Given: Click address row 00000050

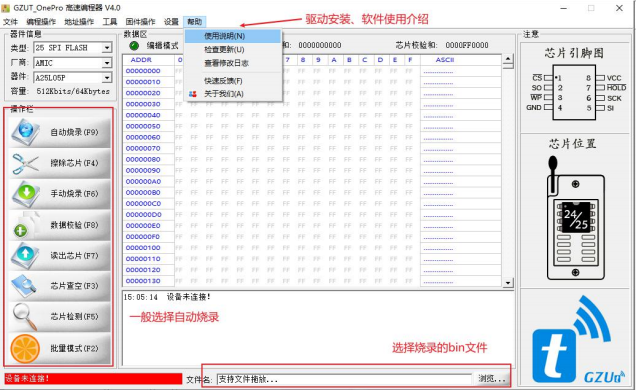Looking at the screenshot, I should click(x=143, y=126).
